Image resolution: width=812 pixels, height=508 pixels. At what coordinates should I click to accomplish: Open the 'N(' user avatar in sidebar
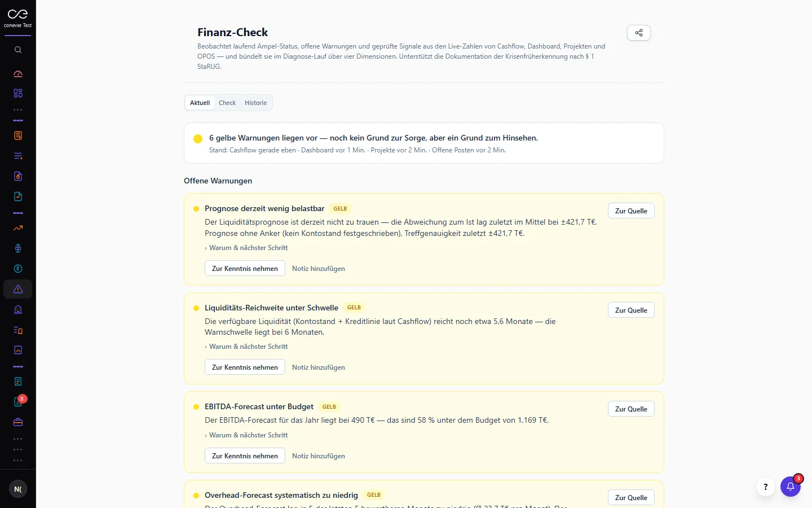(x=18, y=489)
